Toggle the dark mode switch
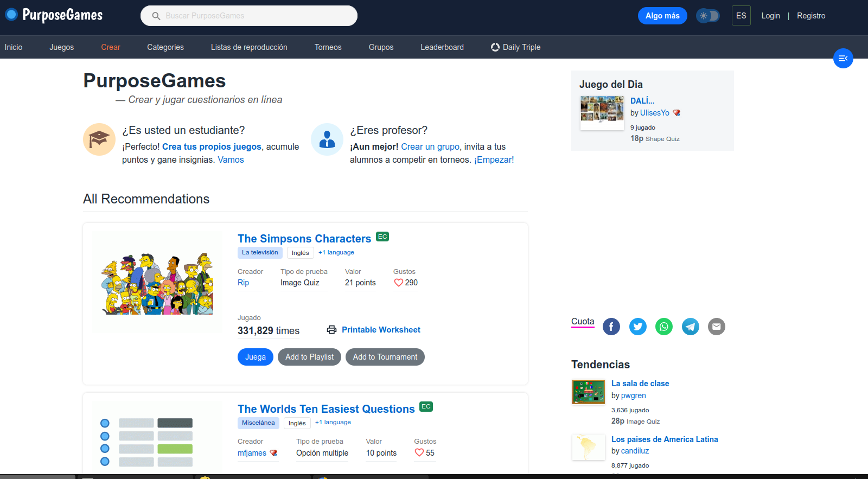The width and height of the screenshot is (868, 479). pyautogui.click(x=708, y=16)
